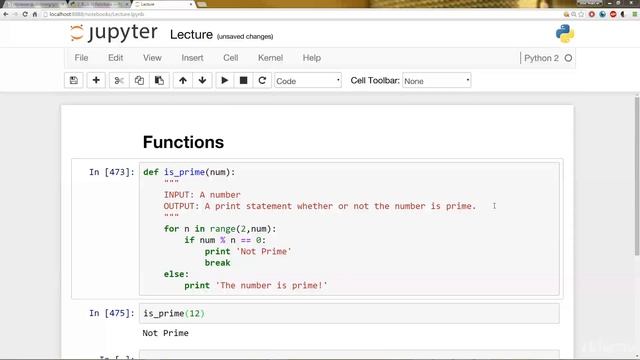640x360 pixels.
Task: Click the OUTPUT docstring line
Action: pos(320,206)
